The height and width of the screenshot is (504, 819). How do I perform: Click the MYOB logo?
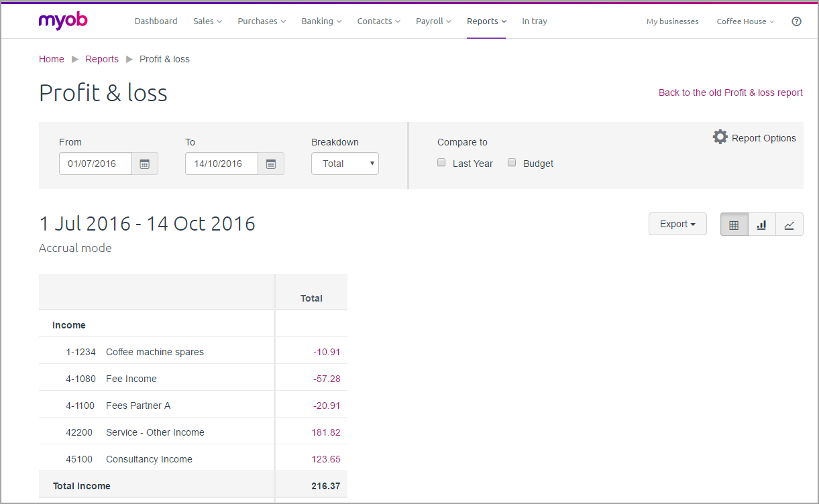pos(62,21)
